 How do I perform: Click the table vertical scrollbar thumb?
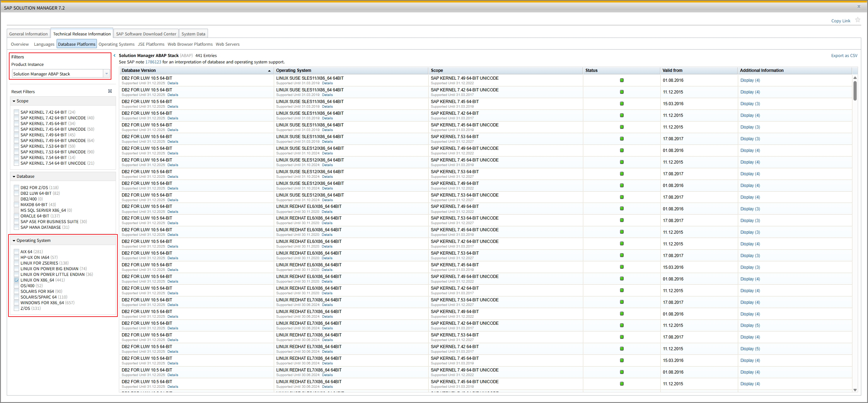(x=855, y=91)
